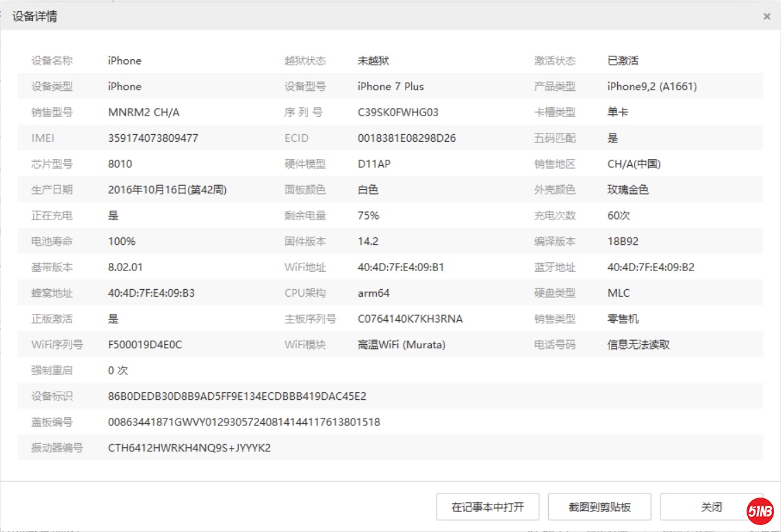The width and height of the screenshot is (781, 532).
Task: Select the 电池寿命 value 100%
Action: pos(121,242)
